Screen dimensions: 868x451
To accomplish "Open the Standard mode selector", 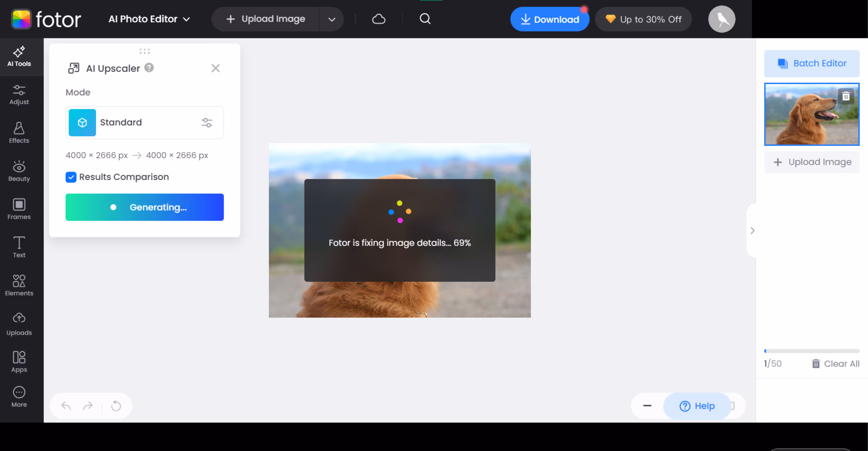I will (145, 123).
